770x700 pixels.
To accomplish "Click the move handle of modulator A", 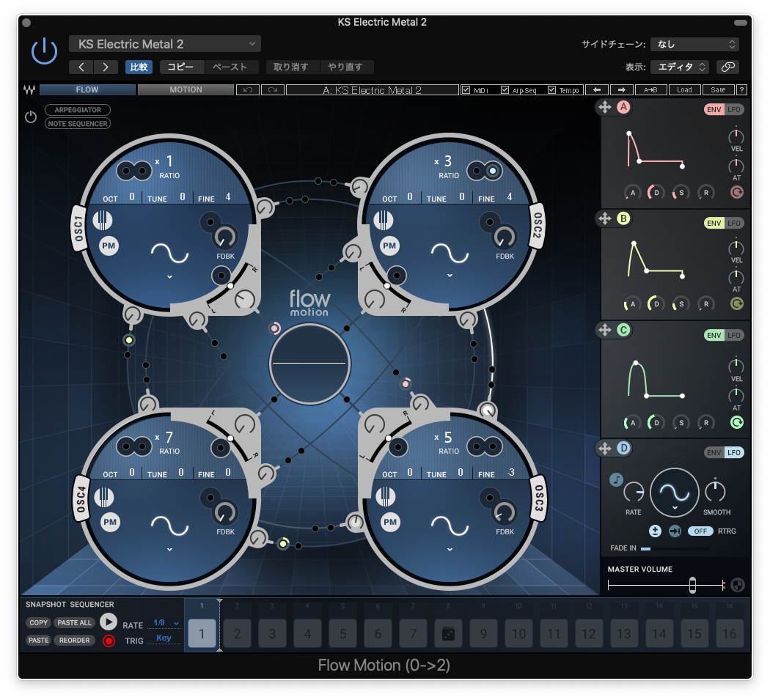I will (x=605, y=107).
